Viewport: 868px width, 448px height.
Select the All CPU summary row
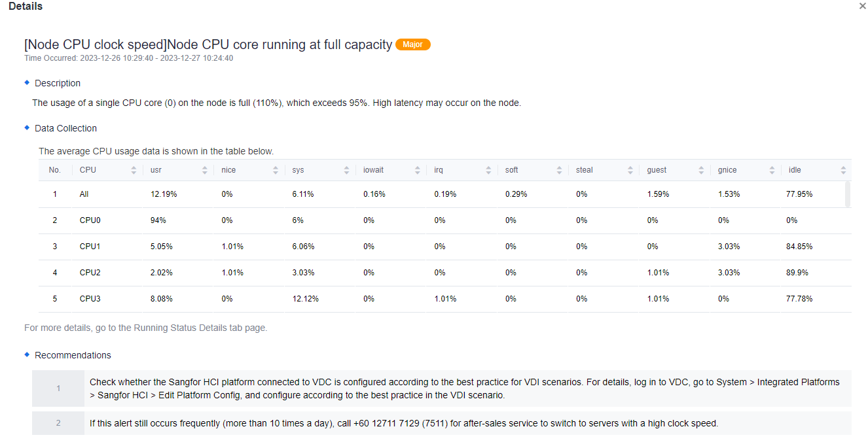click(84, 194)
